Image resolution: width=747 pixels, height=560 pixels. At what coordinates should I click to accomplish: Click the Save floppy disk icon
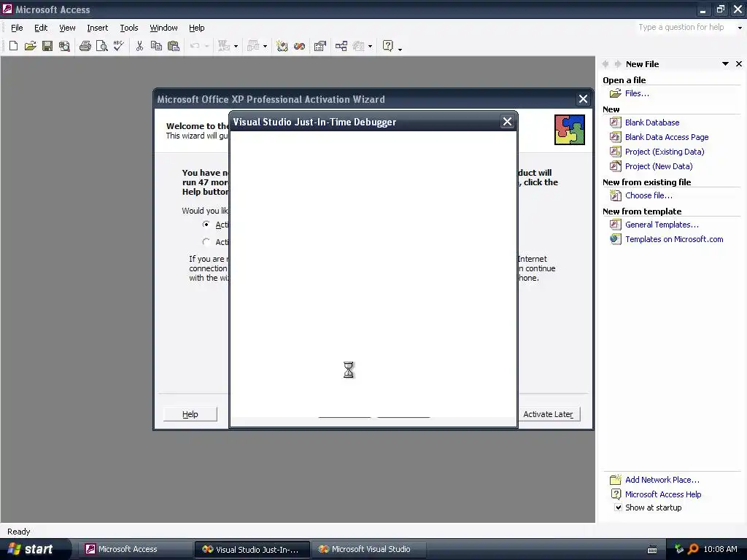[x=47, y=46]
